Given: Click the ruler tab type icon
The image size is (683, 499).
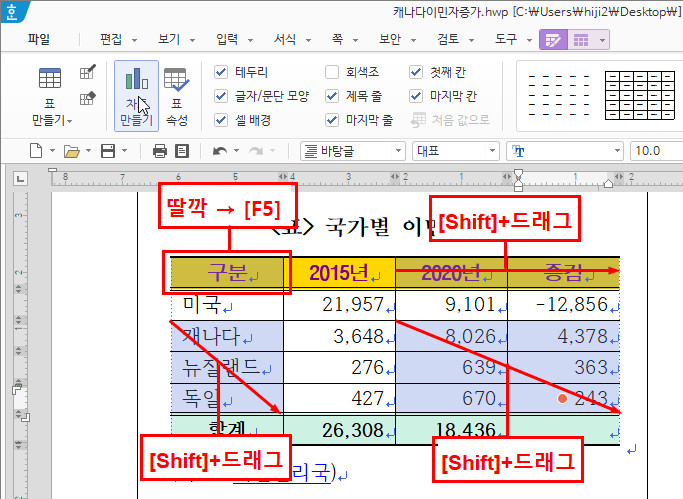Looking at the screenshot, I should pyautogui.click(x=20, y=178).
